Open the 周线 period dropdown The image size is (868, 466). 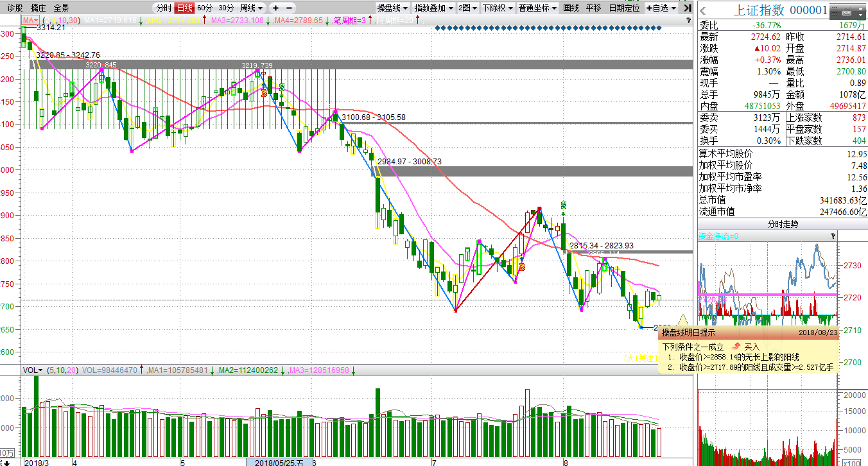coord(251,8)
